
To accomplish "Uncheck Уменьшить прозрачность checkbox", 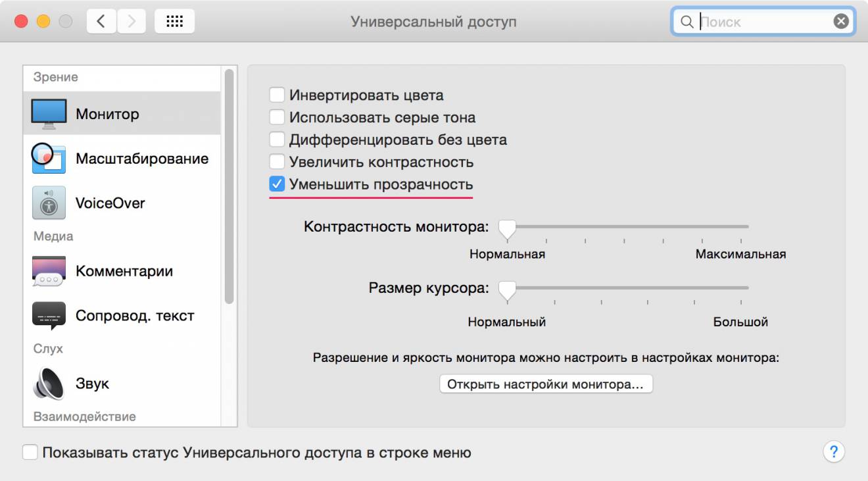I will pos(277,184).
